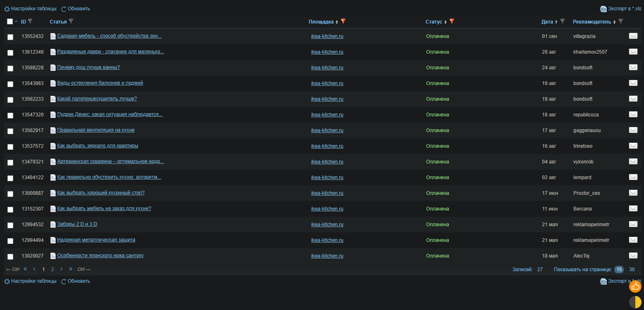Image resolution: width=644 pixels, height=310 pixels.
Task: Open dropdown arrow beside select-all checkbox
Action: pyautogui.click(x=16, y=21)
